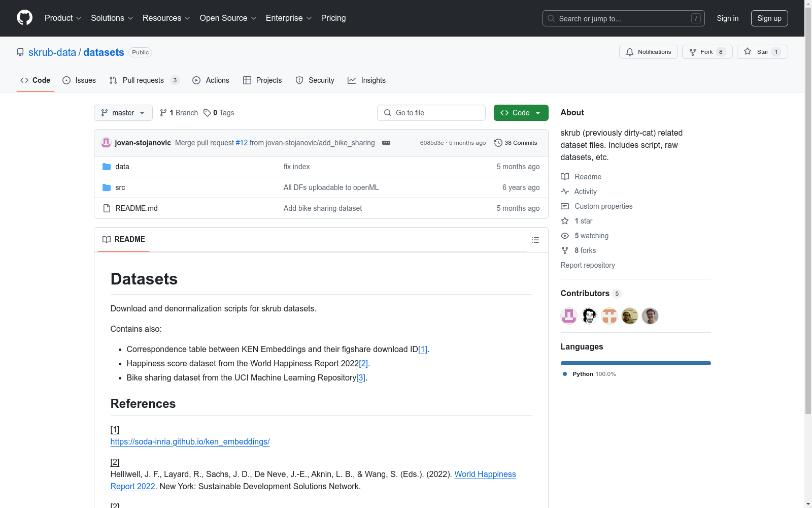Click the Sign up button
The height and width of the screenshot is (508, 812).
click(x=769, y=18)
